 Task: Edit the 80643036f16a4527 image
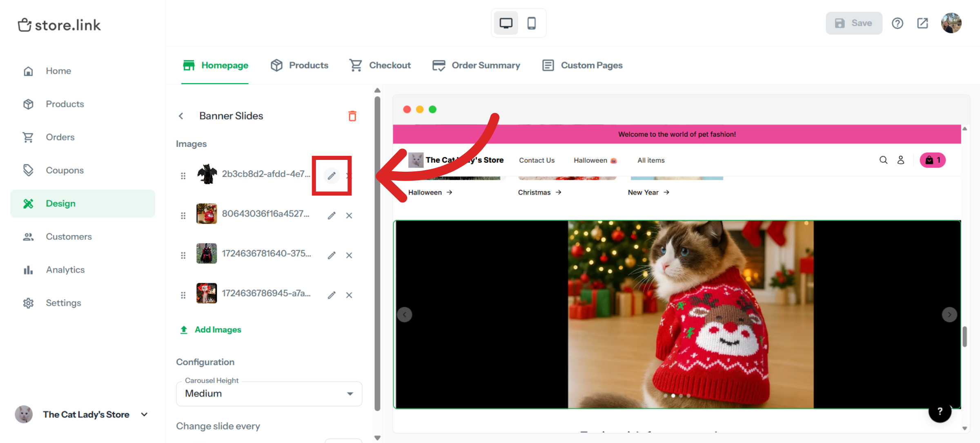click(x=332, y=215)
